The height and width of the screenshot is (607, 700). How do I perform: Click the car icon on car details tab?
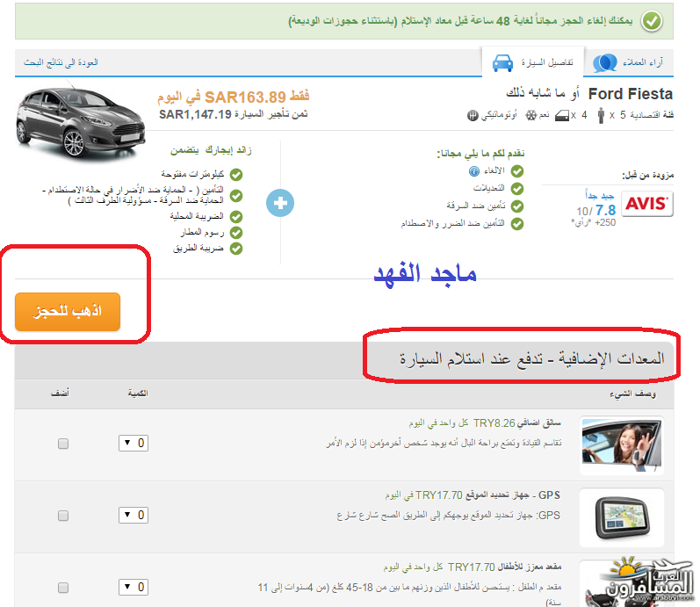(502, 63)
